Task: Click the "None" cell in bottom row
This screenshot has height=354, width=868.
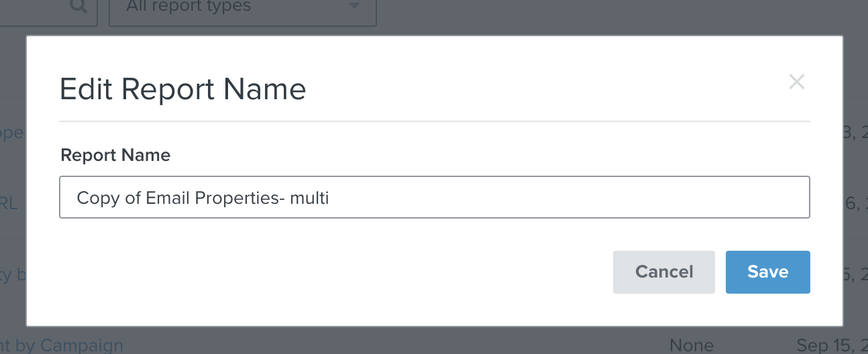Action: (x=691, y=346)
